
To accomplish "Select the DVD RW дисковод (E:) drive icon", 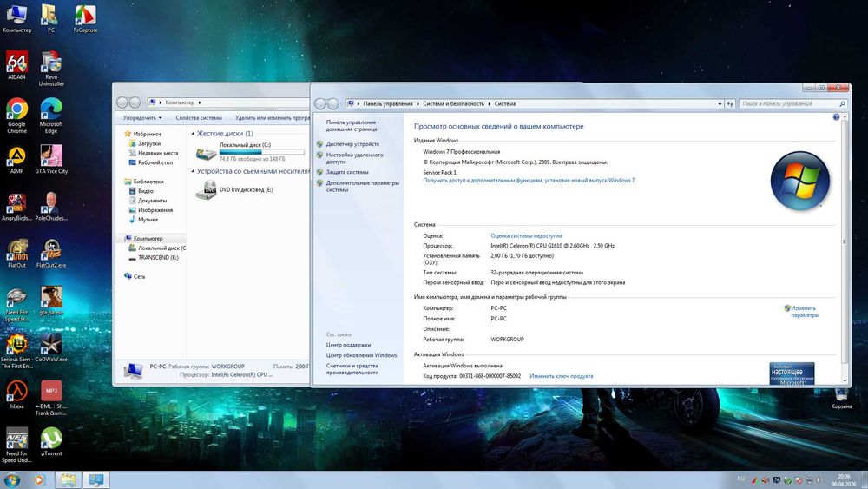I will click(206, 189).
